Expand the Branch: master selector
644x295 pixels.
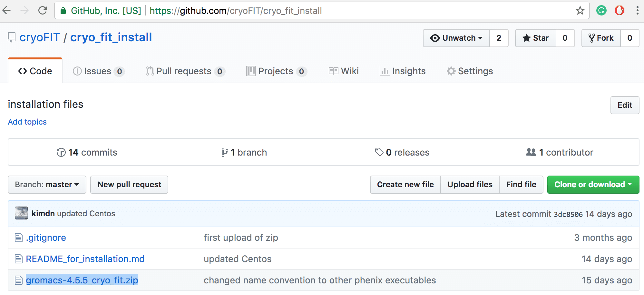(x=47, y=185)
